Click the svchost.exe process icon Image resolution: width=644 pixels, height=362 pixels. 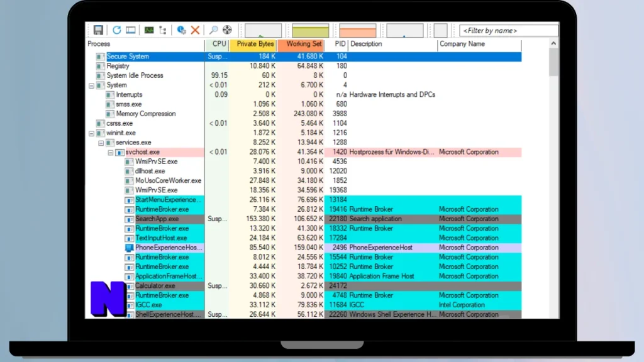(x=120, y=152)
